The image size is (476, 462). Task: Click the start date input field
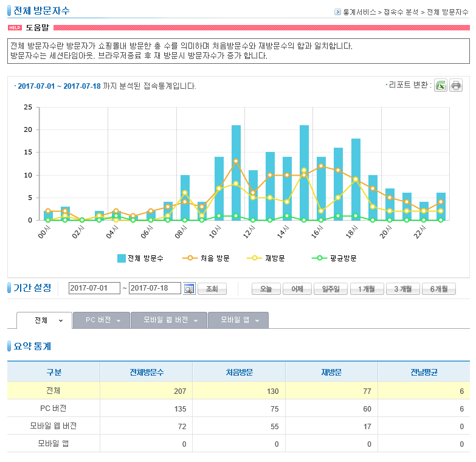pyautogui.click(x=94, y=288)
